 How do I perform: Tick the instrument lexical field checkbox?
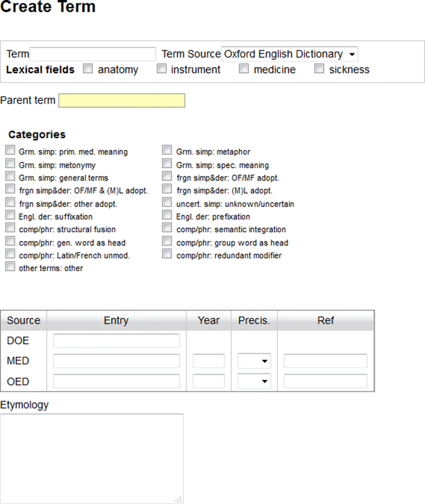(x=162, y=69)
